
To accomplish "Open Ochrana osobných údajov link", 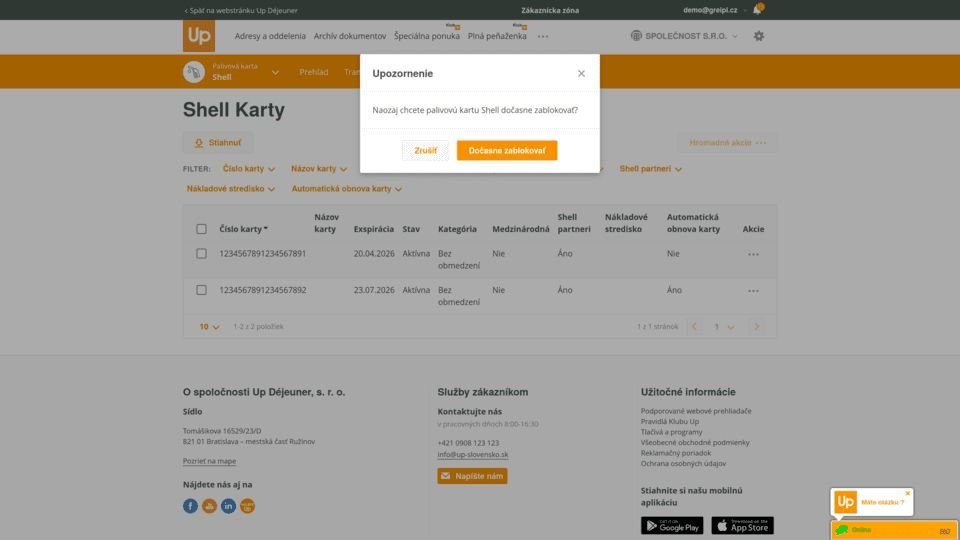I will [x=683, y=463].
